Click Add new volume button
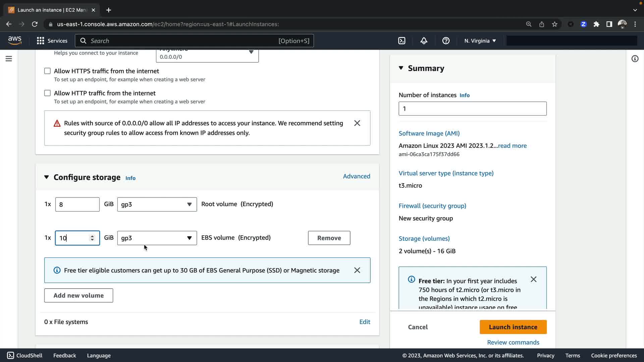Image resolution: width=644 pixels, height=362 pixels. coord(78,296)
